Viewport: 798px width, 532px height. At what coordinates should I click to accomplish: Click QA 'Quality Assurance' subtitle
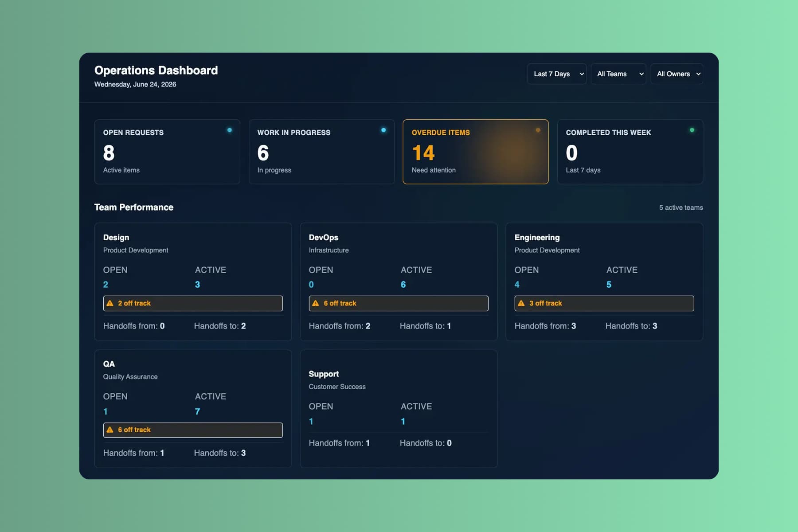click(x=130, y=377)
